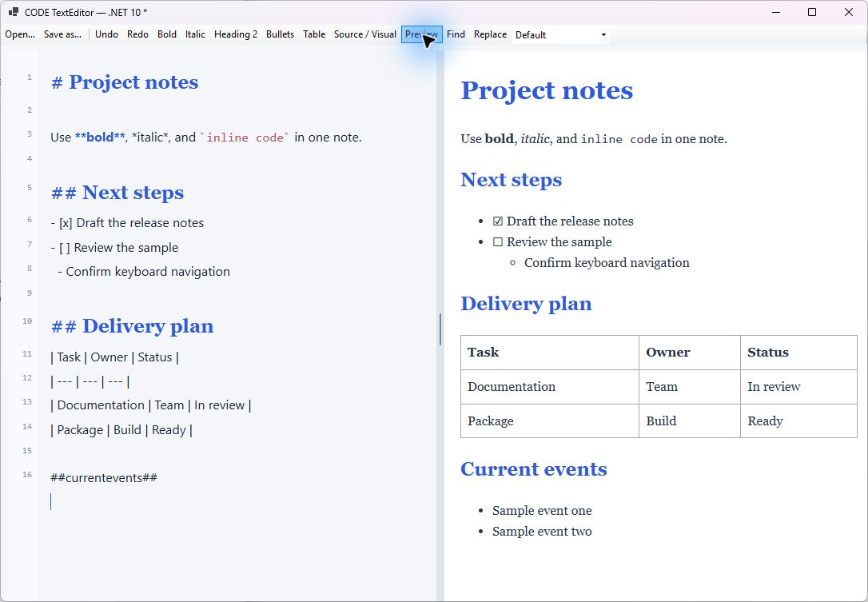Insert a Table from the toolbar
This screenshot has height=602, width=868.
[314, 34]
